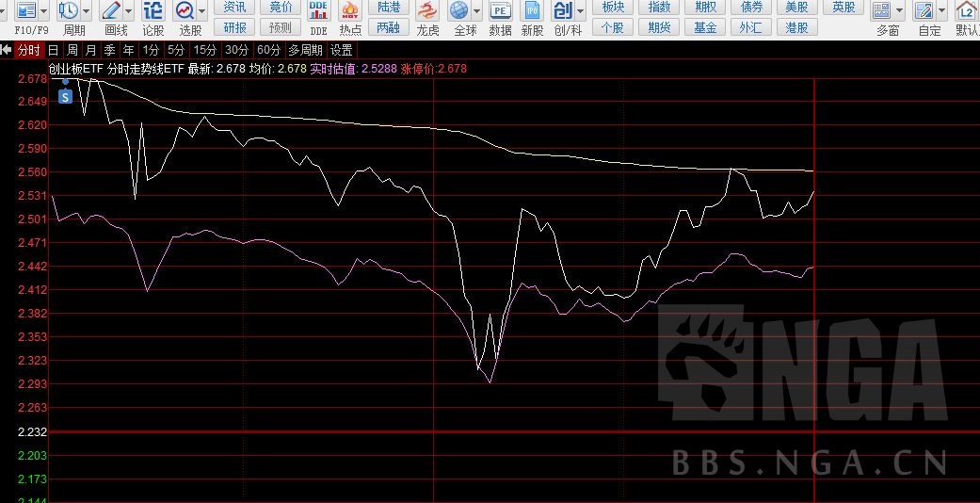Expand the 选股 dropdown arrow
Screen dimensions: 980x503
(x=201, y=10)
